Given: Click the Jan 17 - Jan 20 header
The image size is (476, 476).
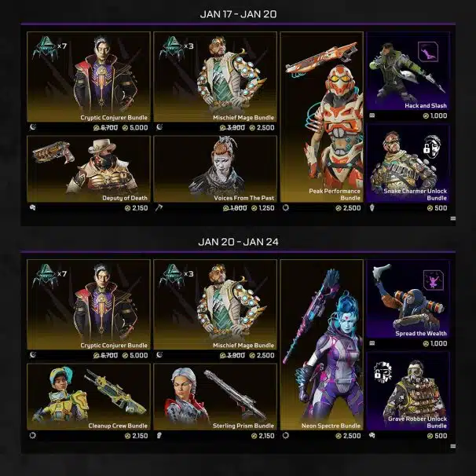Looking at the screenshot, I should 238,14.
